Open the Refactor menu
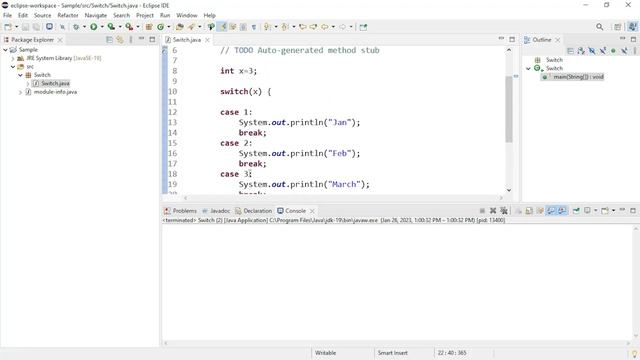 coord(68,15)
